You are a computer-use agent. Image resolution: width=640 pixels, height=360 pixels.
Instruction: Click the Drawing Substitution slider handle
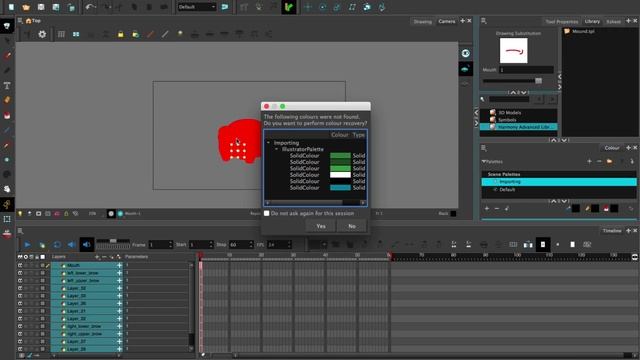(538, 81)
